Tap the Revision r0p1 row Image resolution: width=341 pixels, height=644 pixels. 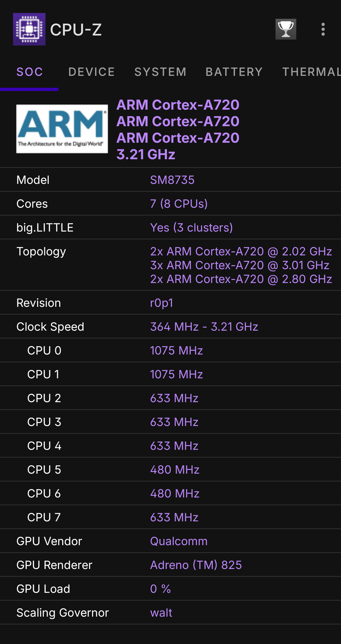pyautogui.click(x=170, y=303)
